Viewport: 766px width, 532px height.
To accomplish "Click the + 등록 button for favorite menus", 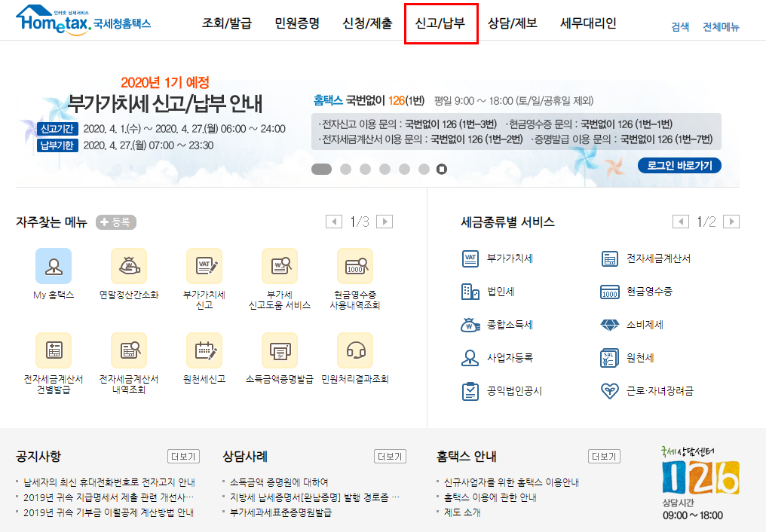I will click(116, 222).
